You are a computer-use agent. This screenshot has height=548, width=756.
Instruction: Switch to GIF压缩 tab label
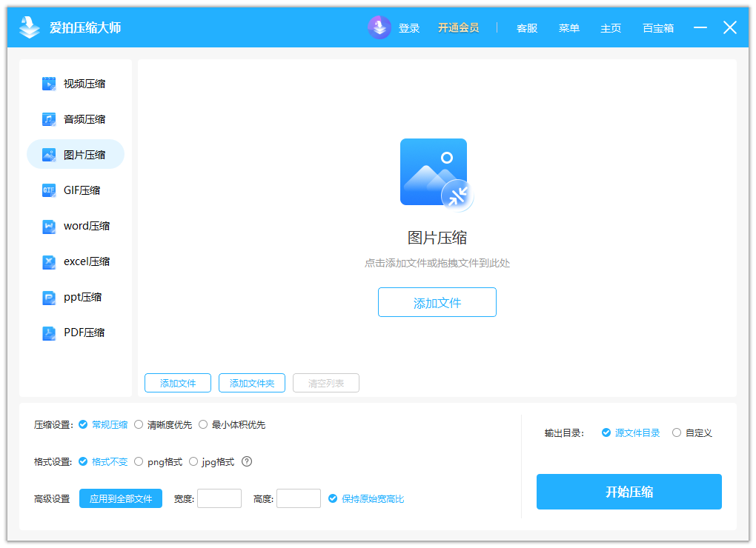82,190
